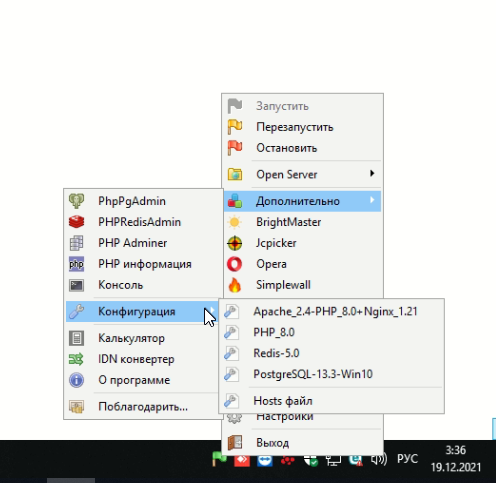Viewport: 496px width, 483px height.
Task: Click the Open Server folder icon
Action: [235, 174]
